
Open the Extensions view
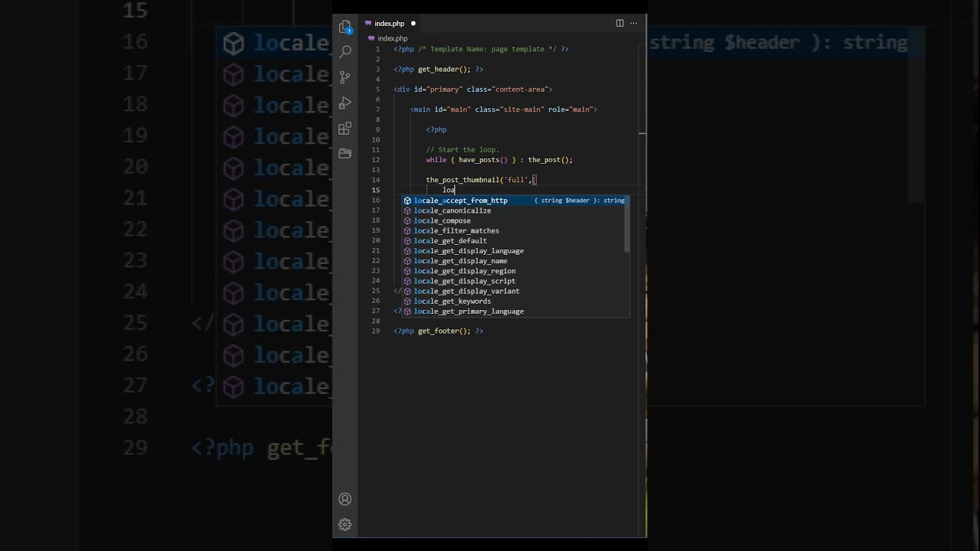point(345,128)
